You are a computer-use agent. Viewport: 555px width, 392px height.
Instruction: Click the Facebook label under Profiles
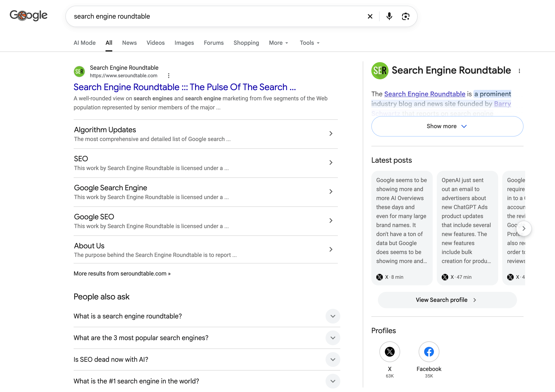tap(429, 369)
